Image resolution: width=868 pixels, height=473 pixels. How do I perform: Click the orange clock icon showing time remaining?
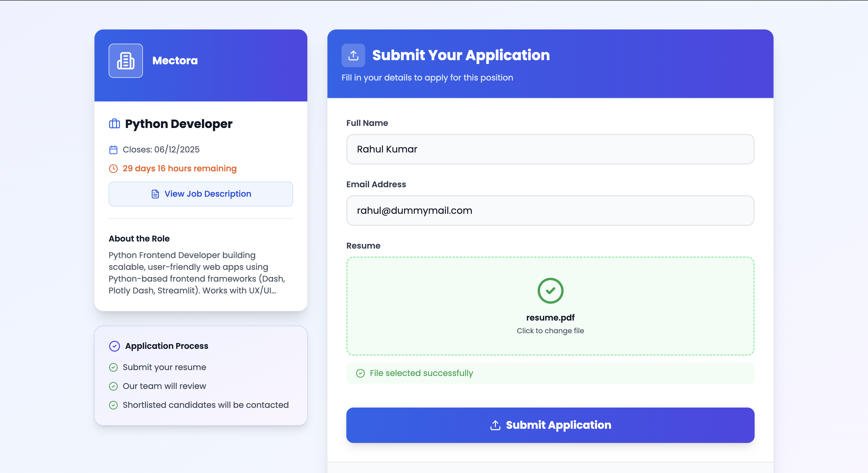click(113, 169)
